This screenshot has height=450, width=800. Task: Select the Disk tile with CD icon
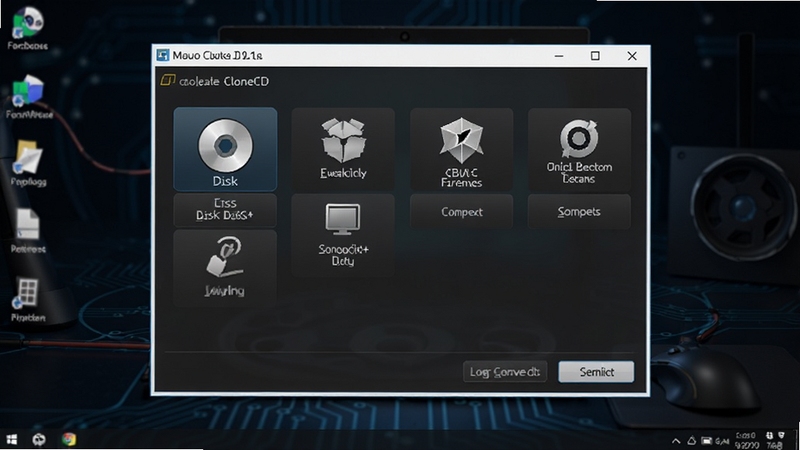225,149
